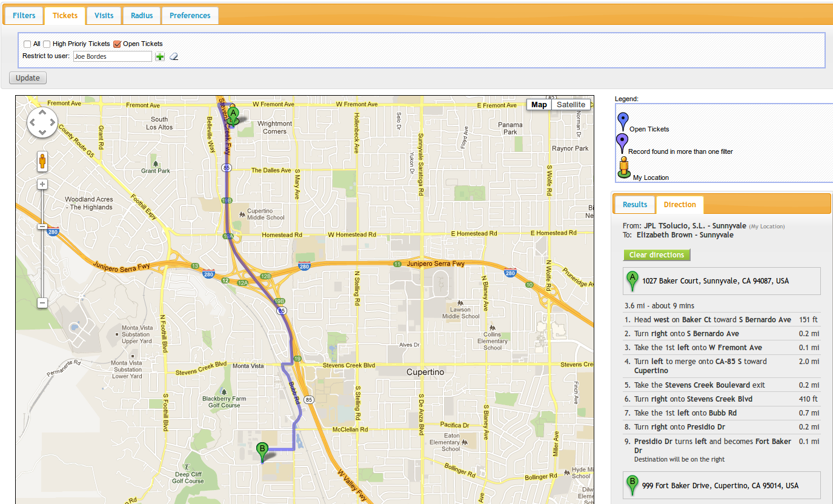This screenshot has width=833, height=504.
Task: Zoom in with the map plus button
Action: point(42,184)
